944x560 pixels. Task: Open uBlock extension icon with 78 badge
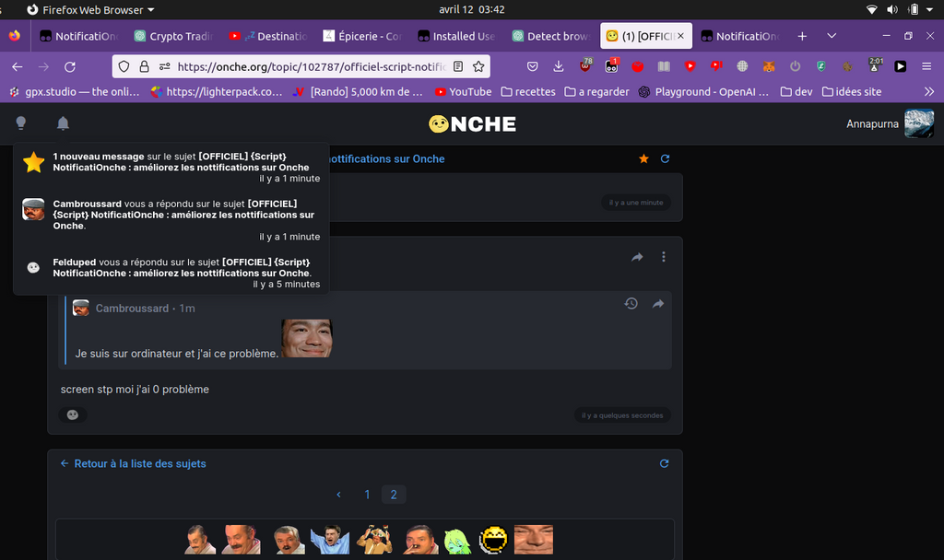pyautogui.click(x=585, y=65)
